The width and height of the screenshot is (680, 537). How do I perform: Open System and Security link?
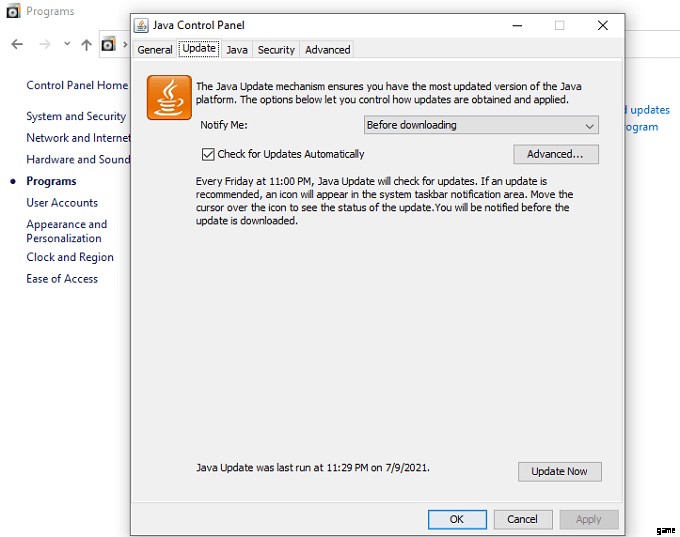[x=76, y=116]
